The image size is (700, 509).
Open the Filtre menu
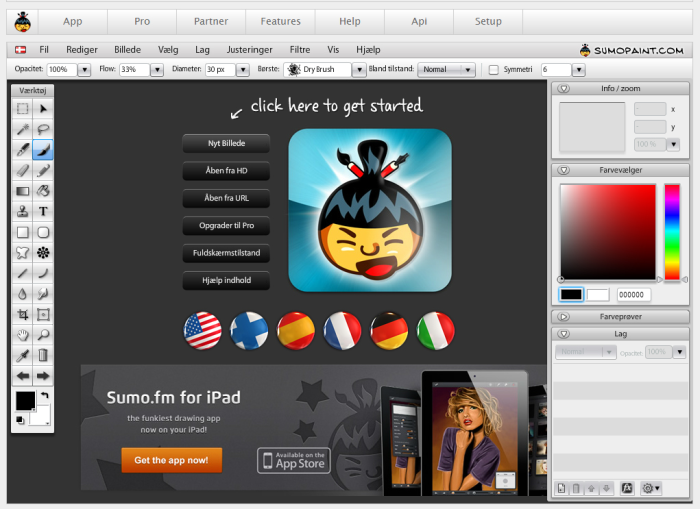tap(300, 50)
